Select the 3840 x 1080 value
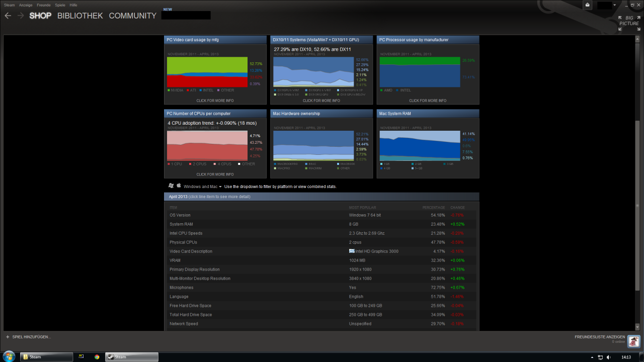The image size is (644, 362). tap(360, 279)
